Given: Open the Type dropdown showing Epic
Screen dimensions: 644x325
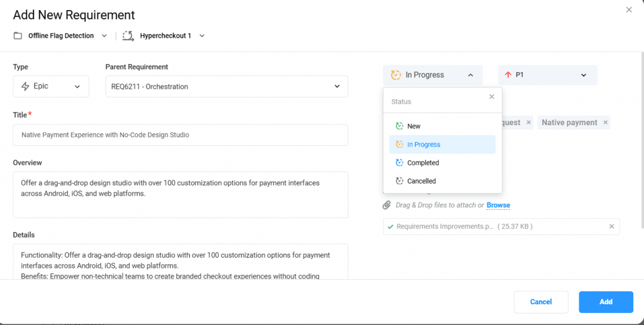Looking at the screenshot, I should [x=51, y=86].
